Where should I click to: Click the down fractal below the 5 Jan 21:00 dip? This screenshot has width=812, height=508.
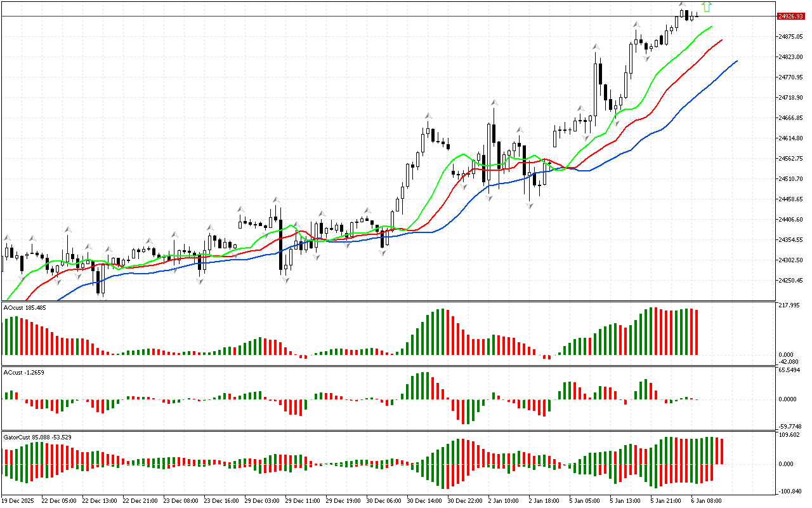tap(646, 58)
